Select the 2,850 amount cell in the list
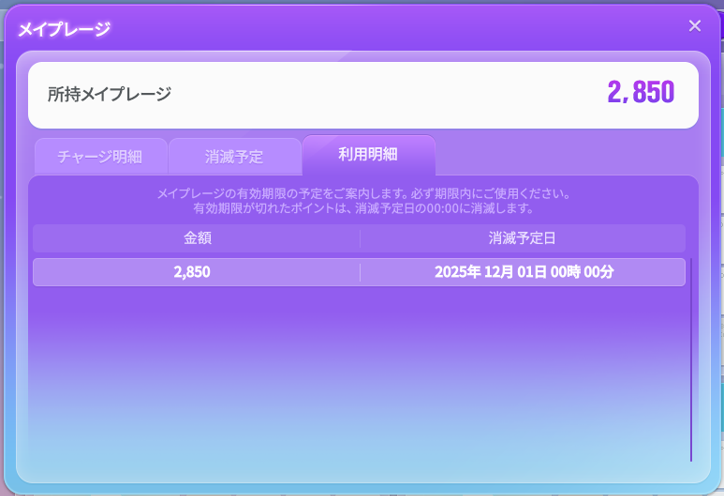 tap(192, 272)
